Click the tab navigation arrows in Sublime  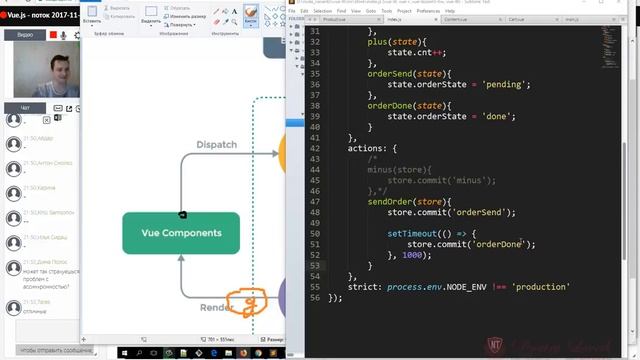tap(312, 20)
